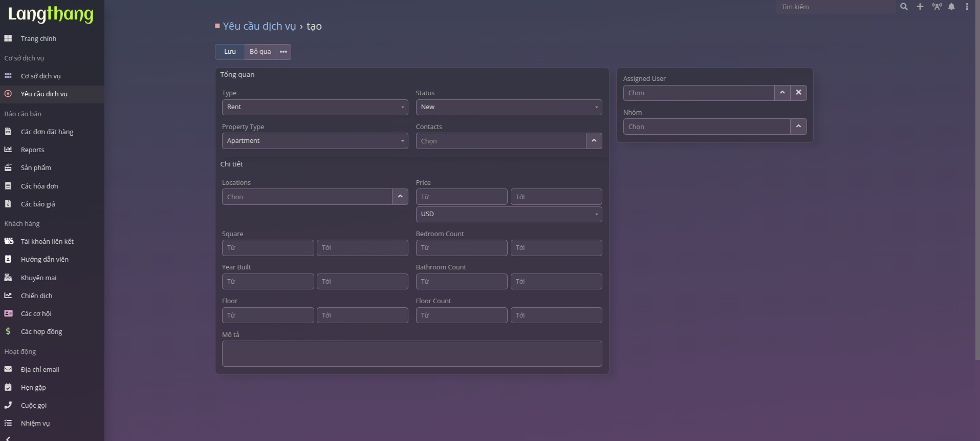Viewport: 980px width, 441px height.
Task: Open the USD currency dropdown
Action: (x=509, y=214)
